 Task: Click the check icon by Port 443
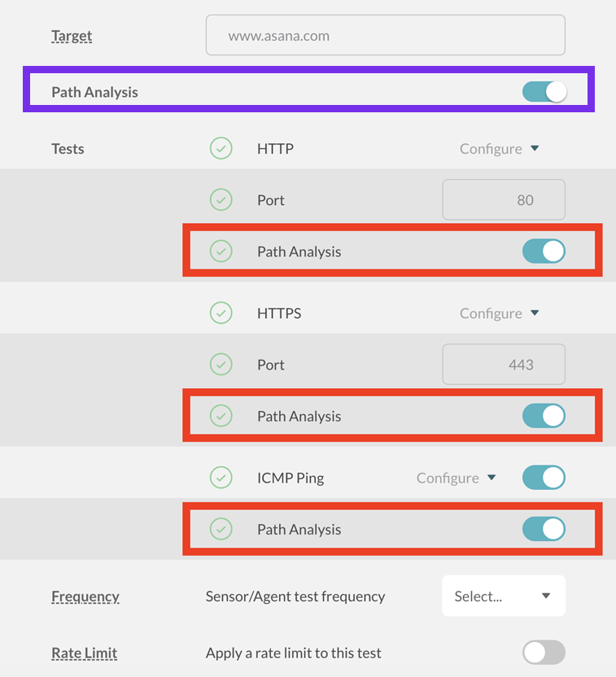point(221,365)
